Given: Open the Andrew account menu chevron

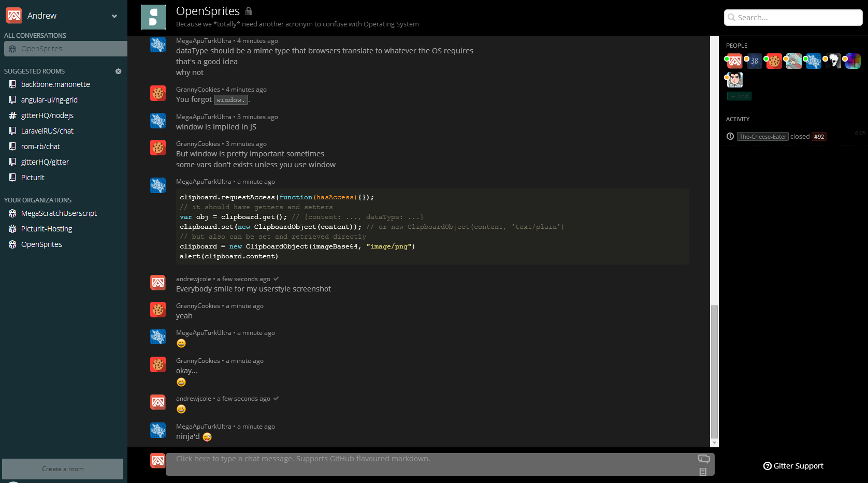Looking at the screenshot, I should (114, 16).
